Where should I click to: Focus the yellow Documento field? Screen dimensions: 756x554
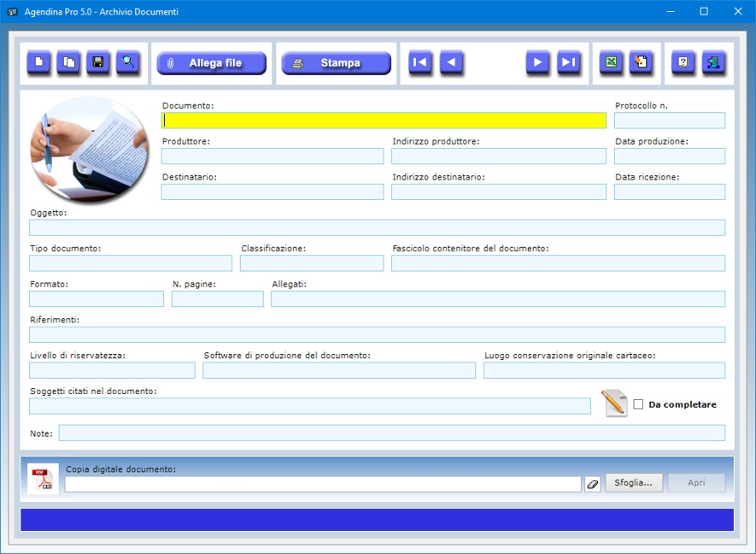[384, 121]
